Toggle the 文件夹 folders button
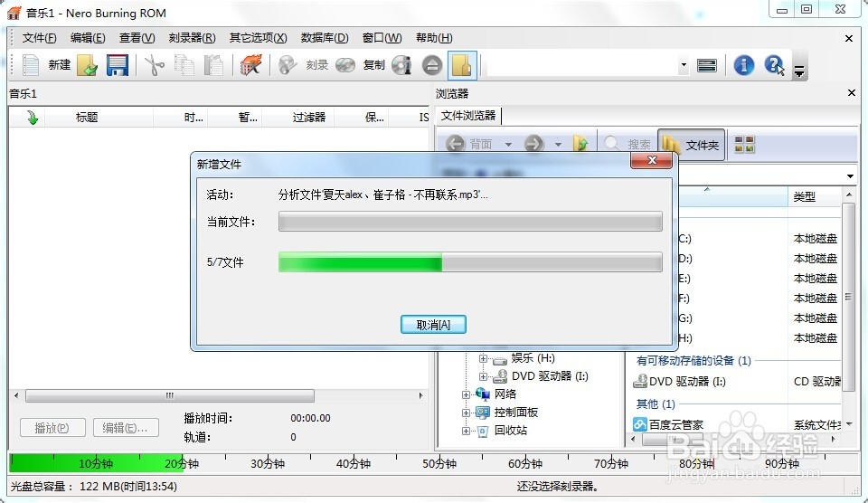This screenshot has height=503, width=868. coord(691,145)
